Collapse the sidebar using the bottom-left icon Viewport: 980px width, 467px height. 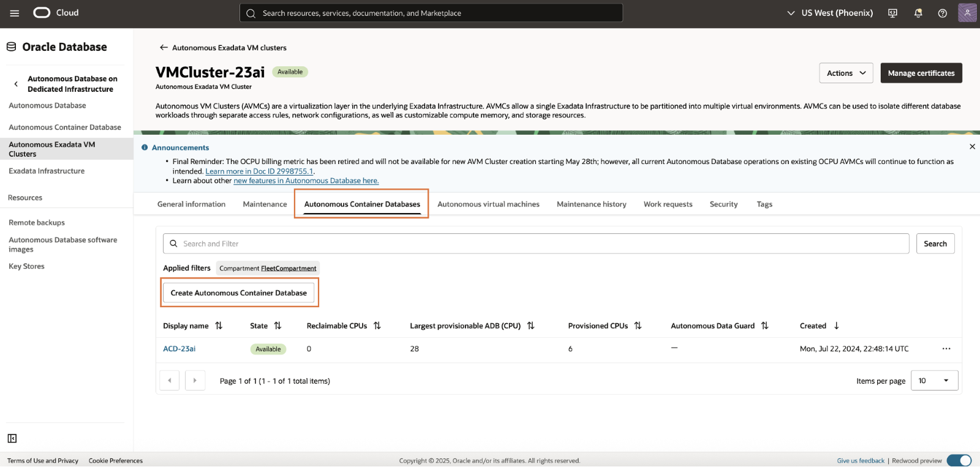[x=12, y=438]
